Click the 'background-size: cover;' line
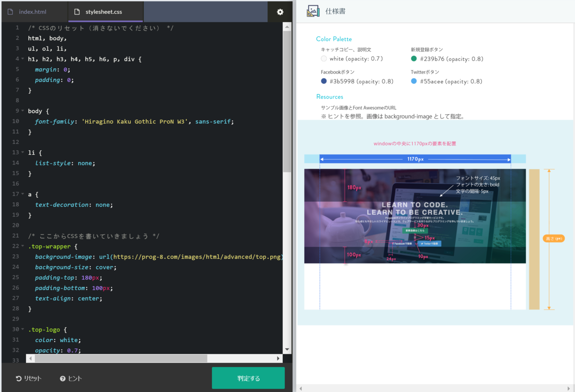 [x=75, y=267]
